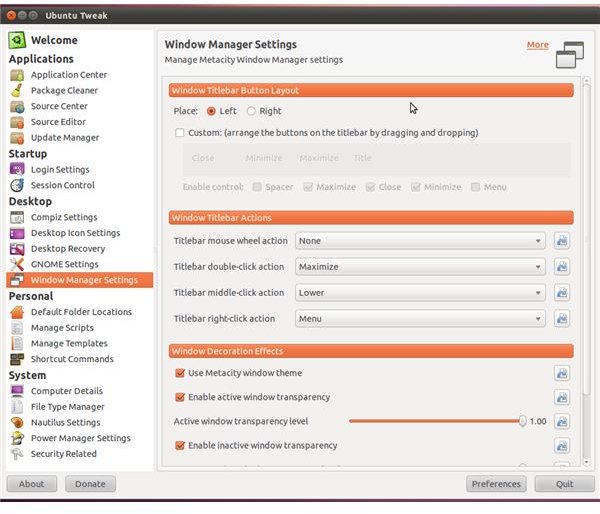
Task: Toggle Use Metacity window theme checkbox
Action: click(180, 373)
